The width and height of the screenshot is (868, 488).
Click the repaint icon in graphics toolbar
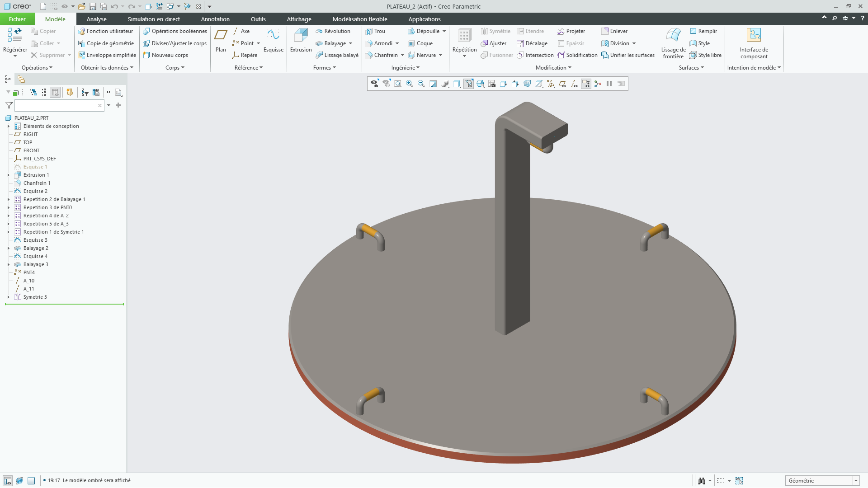coord(433,84)
